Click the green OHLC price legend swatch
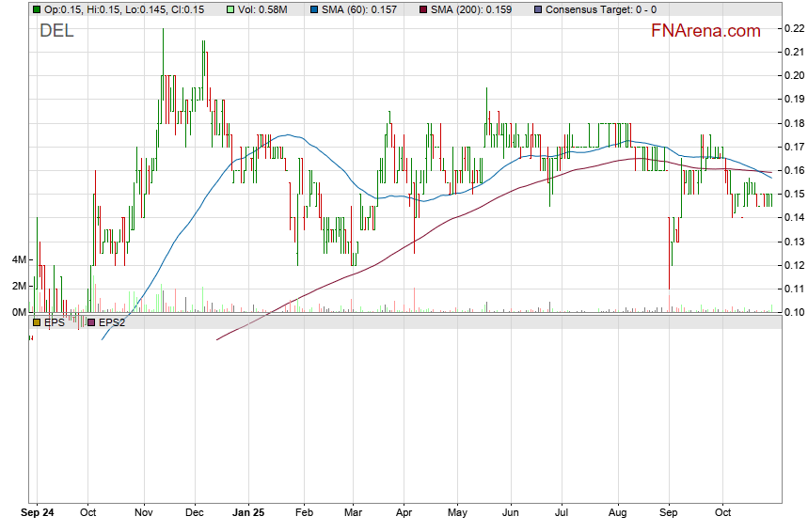The height and width of the screenshot is (532, 808). click(37, 9)
